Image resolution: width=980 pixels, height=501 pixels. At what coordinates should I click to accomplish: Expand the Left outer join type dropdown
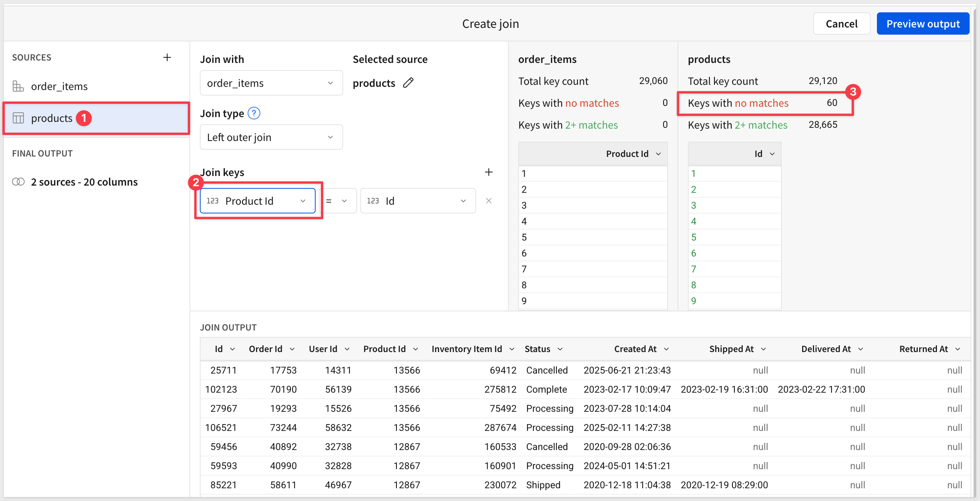[x=271, y=137]
